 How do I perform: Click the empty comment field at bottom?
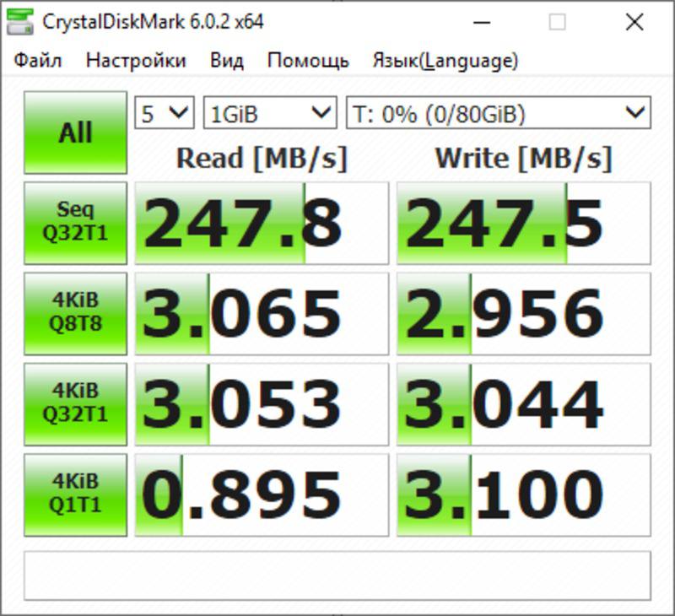337,575
